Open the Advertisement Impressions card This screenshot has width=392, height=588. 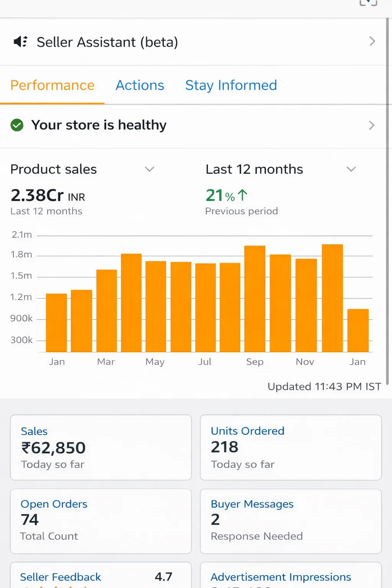[x=291, y=576]
